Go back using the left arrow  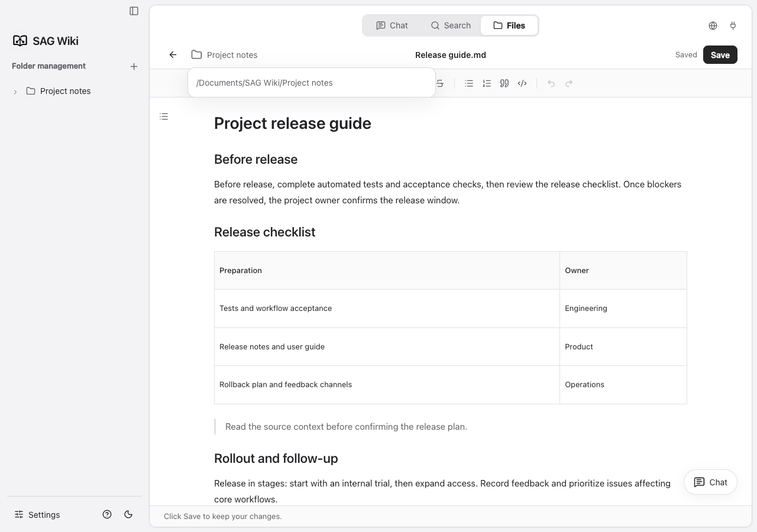[x=173, y=55]
